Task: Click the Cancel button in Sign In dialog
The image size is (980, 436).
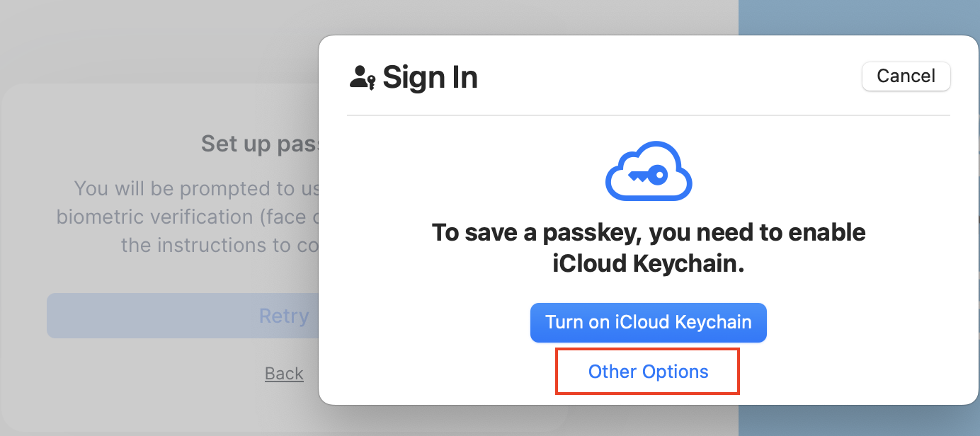Action: point(906,76)
